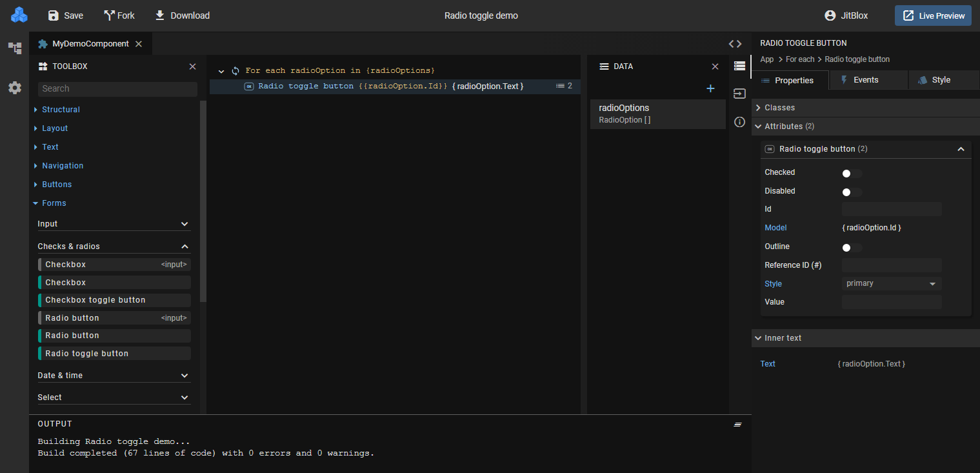Collapse the Checks & radios subsection

pyautogui.click(x=114, y=247)
